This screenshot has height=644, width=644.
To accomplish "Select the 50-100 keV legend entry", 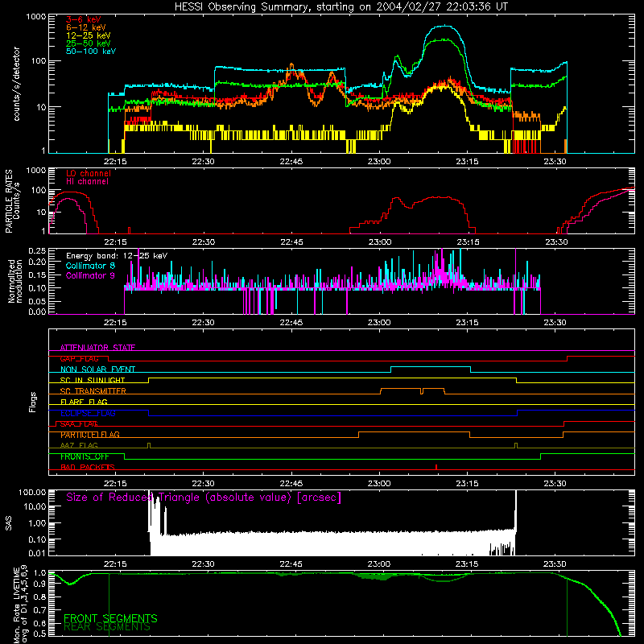I will (x=91, y=52).
